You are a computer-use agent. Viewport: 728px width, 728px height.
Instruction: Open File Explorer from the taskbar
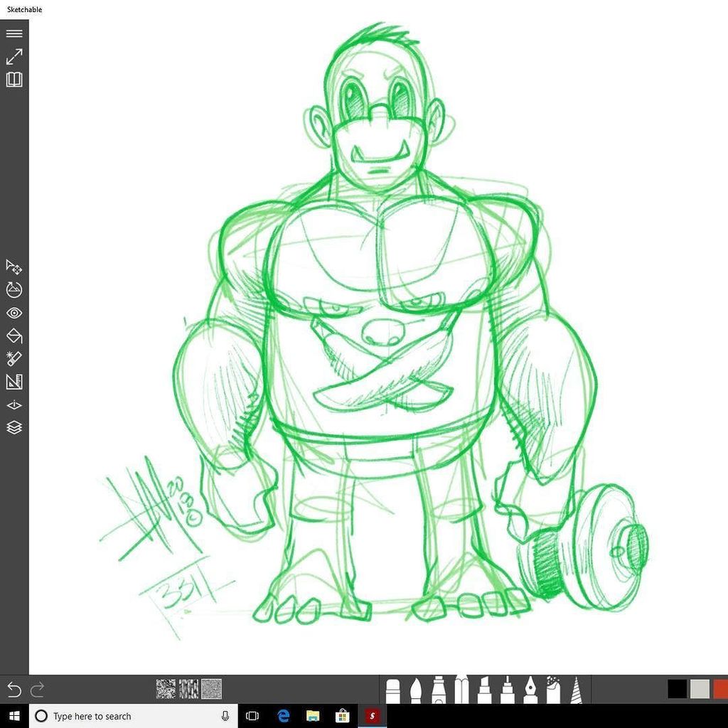pyautogui.click(x=313, y=716)
